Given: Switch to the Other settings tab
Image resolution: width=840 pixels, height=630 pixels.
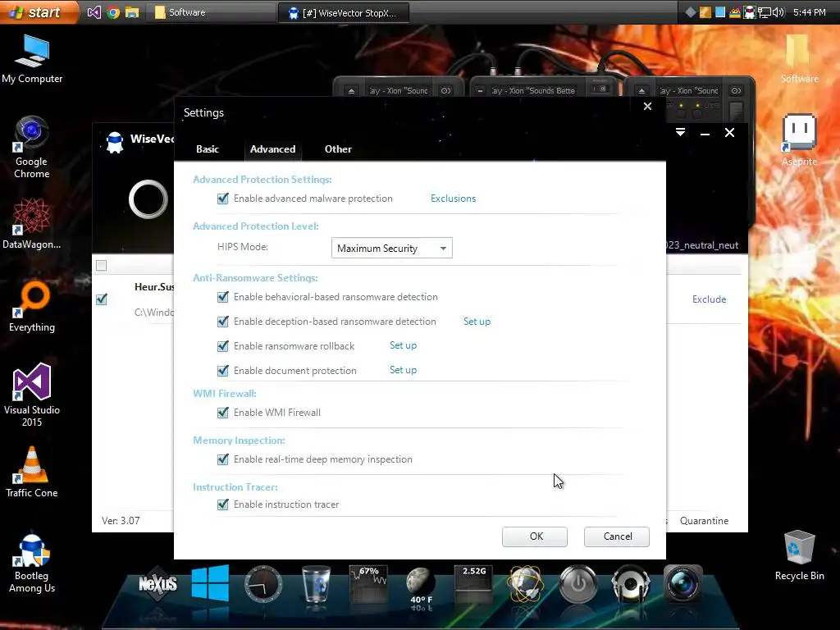Looking at the screenshot, I should point(338,149).
